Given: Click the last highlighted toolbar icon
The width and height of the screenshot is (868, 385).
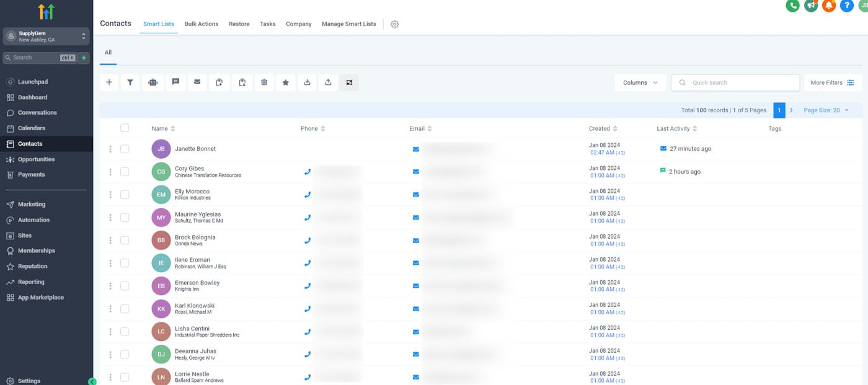Looking at the screenshot, I should coord(349,82).
